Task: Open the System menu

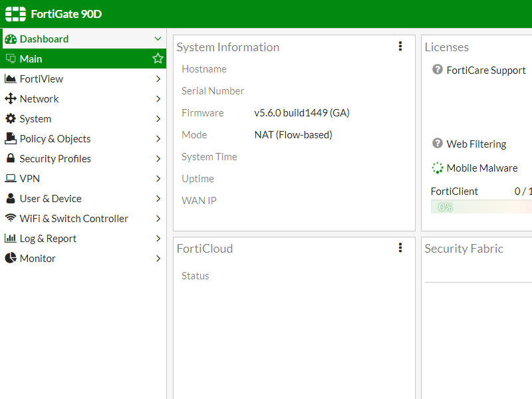Action: click(83, 119)
